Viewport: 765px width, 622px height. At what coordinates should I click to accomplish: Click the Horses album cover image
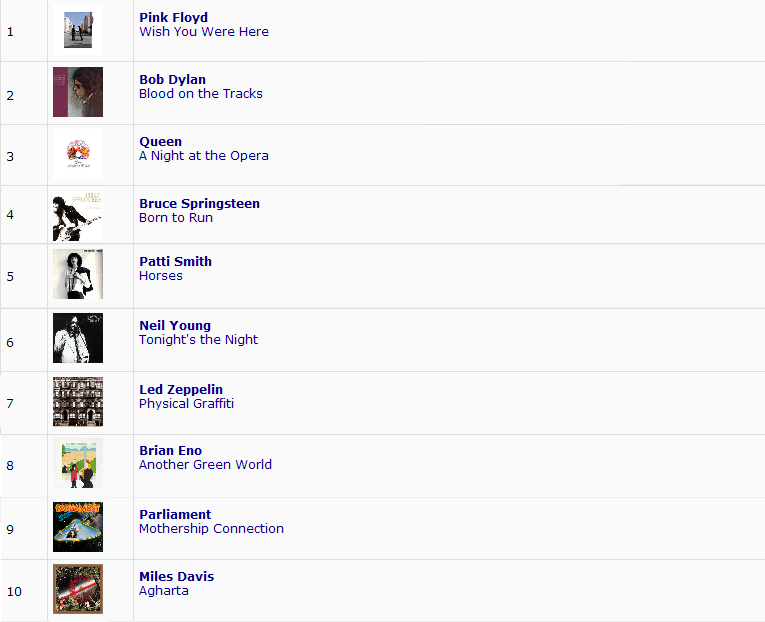(x=78, y=274)
